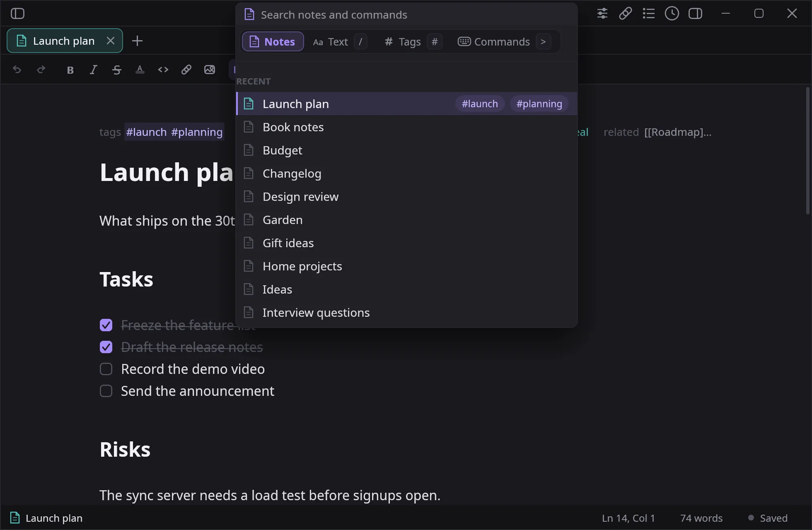Click the undo arrow in toolbar
Viewport: 812px width, 530px height.
[x=17, y=70]
